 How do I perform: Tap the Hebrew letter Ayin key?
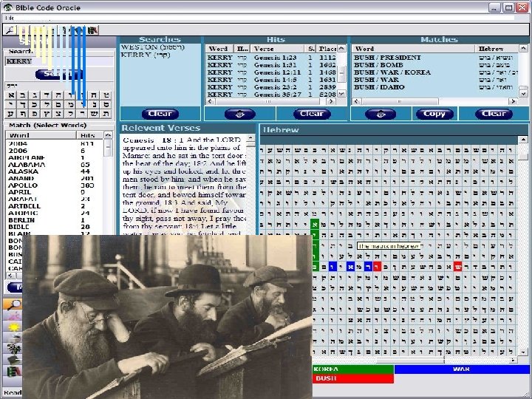[x=12, y=114]
